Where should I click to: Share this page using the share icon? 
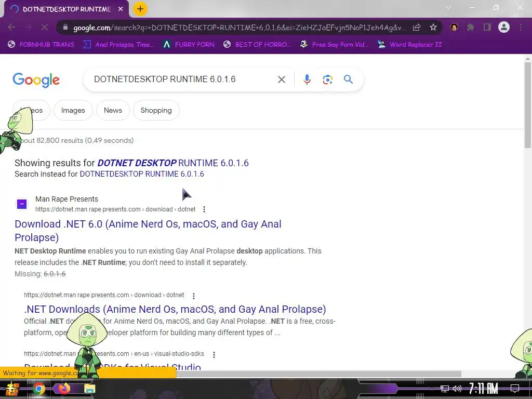coord(417,27)
